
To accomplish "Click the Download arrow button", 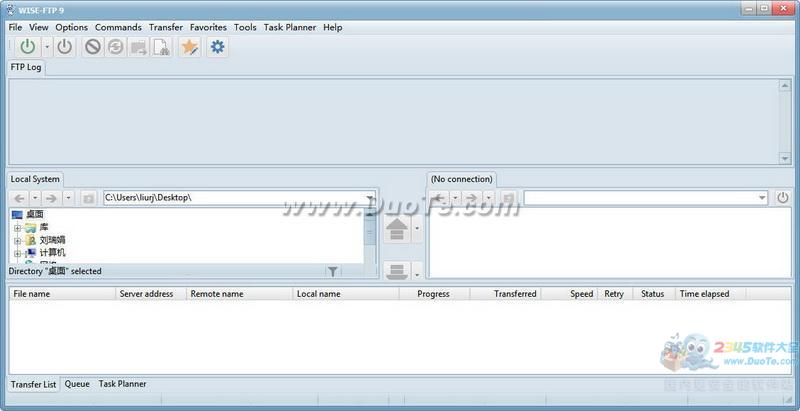I will (x=396, y=270).
